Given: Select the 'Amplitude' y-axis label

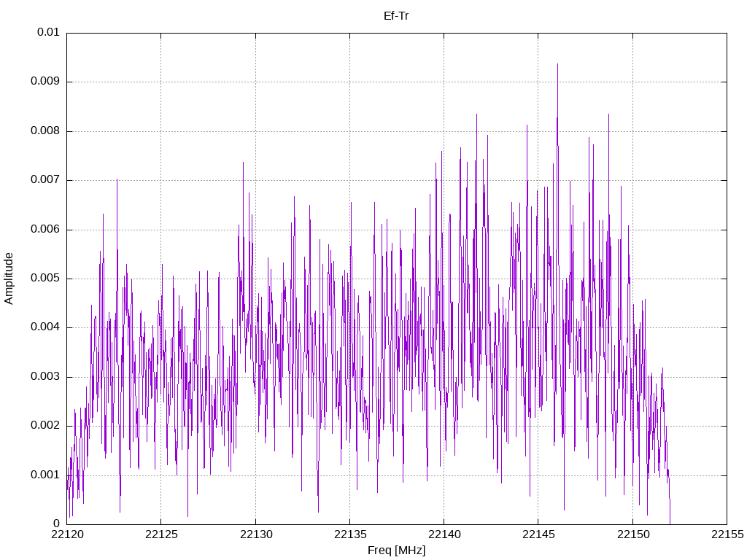Looking at the screenshot, I should tap(9, 279).
